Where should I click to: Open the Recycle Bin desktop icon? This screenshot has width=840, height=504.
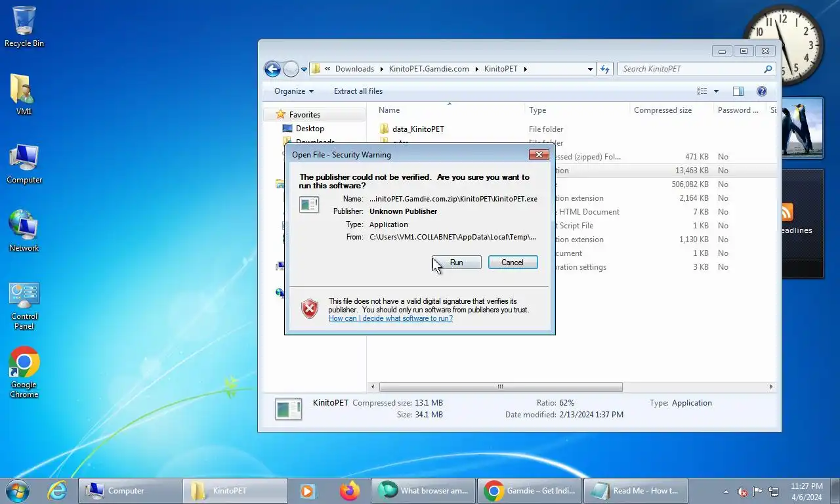(24, 26)
